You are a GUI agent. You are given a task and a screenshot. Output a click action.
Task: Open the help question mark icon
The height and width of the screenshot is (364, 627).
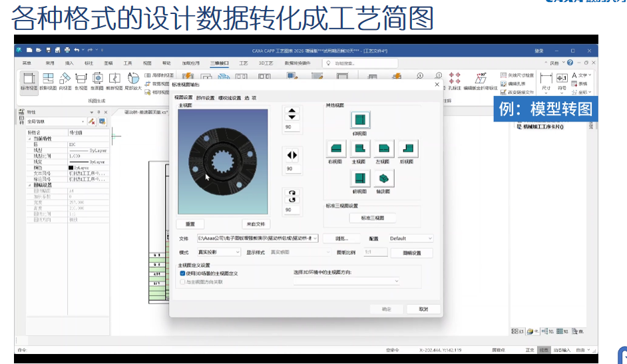[570, 63]
